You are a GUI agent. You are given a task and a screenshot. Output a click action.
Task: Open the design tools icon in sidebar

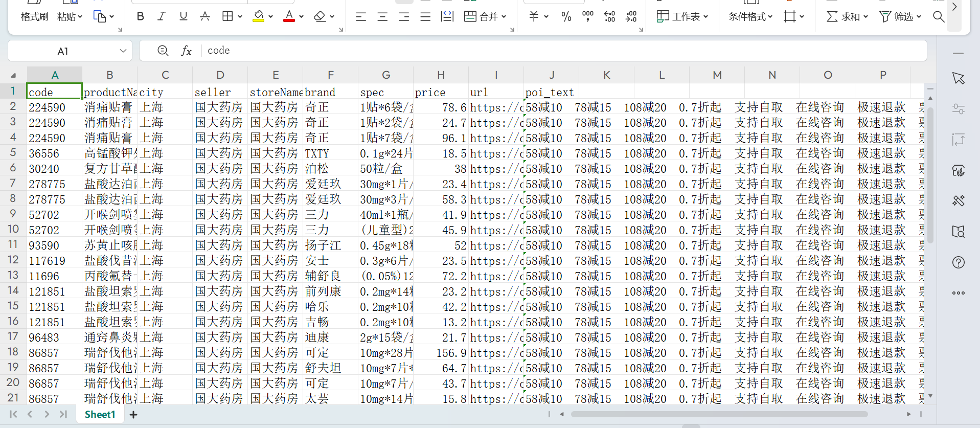pos(959,200)
